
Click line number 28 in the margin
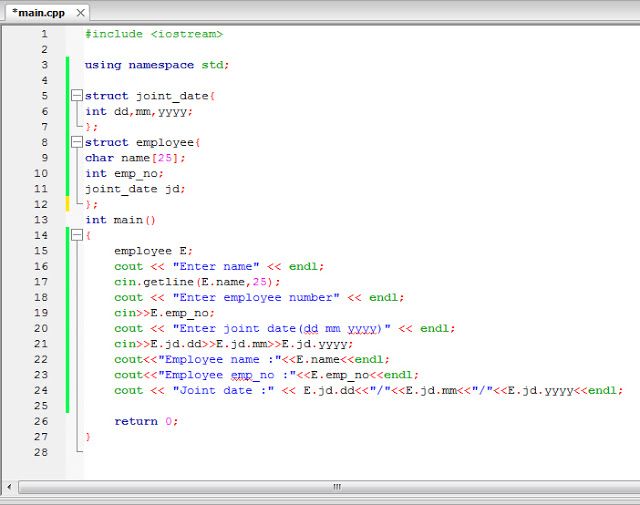tap(41, 452)
